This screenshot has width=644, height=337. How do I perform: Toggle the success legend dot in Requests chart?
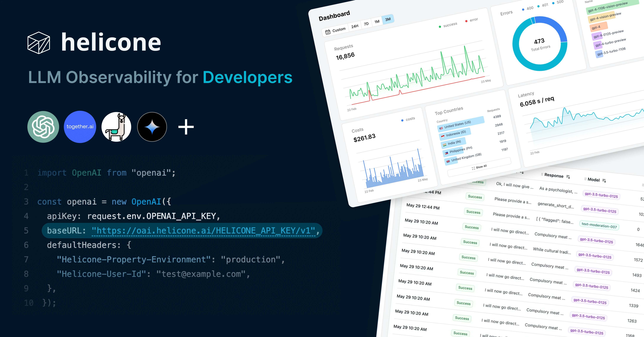440,27
